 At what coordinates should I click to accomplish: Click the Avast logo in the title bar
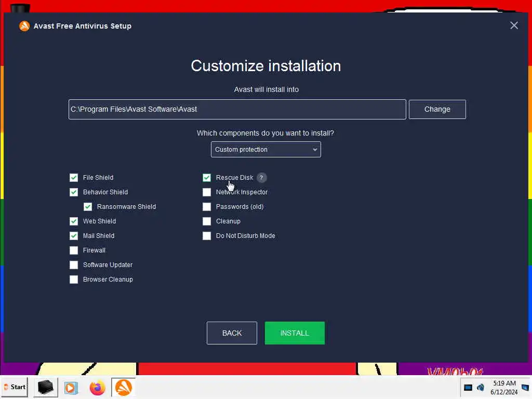(24, 26)
